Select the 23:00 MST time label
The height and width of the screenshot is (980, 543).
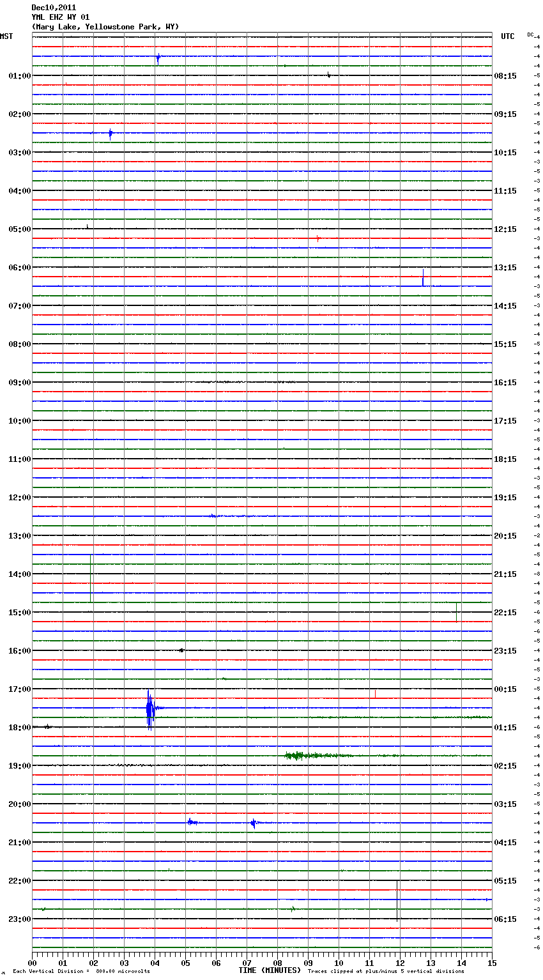tap(19, 919)
